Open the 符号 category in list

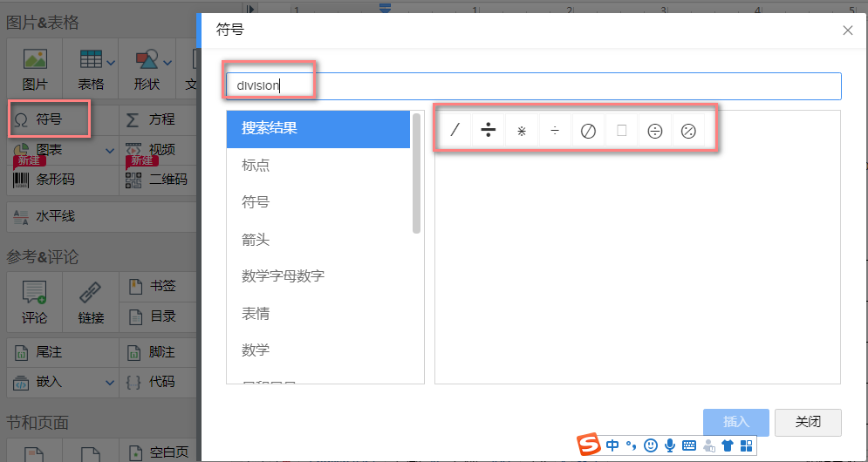pos(318,202)
